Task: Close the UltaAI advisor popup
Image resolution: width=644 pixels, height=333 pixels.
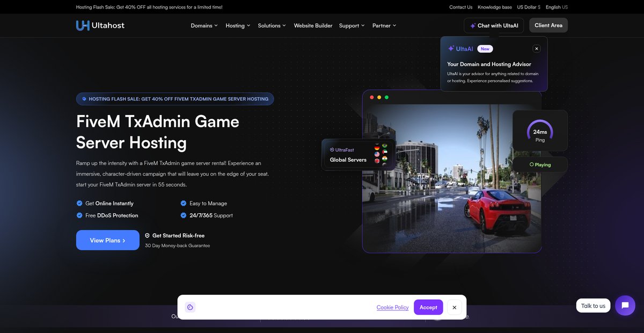Action: click(x=536, y=48)
